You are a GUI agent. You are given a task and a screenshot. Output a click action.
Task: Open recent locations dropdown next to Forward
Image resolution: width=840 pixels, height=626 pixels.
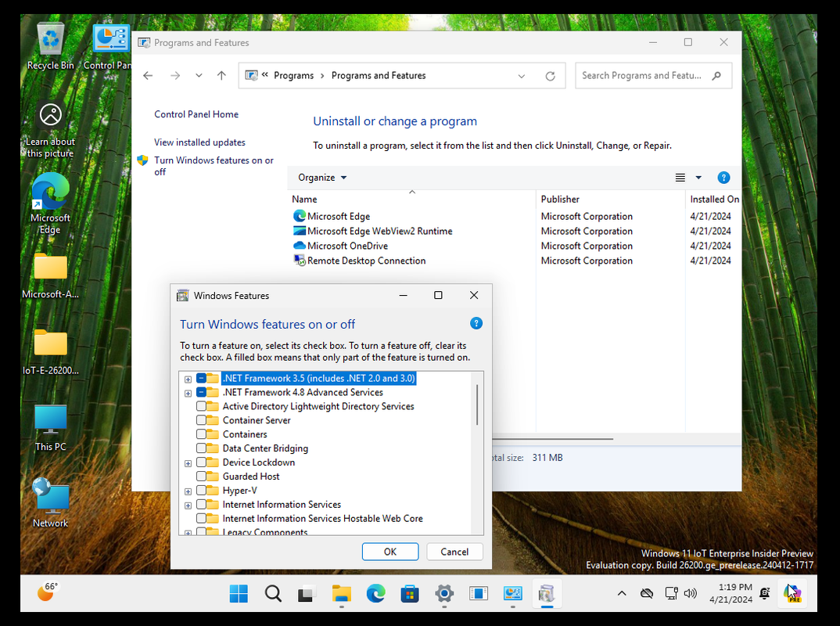point(199,76)
